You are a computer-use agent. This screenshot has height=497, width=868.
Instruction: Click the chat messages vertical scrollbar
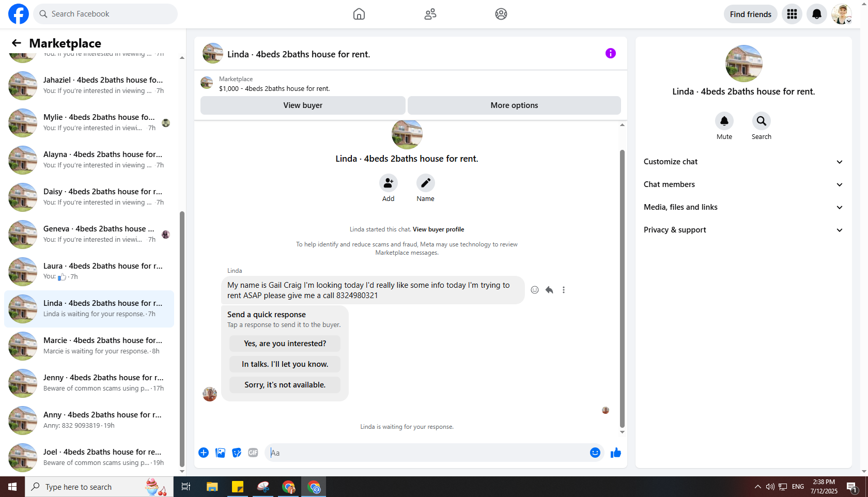click(622, 289)
